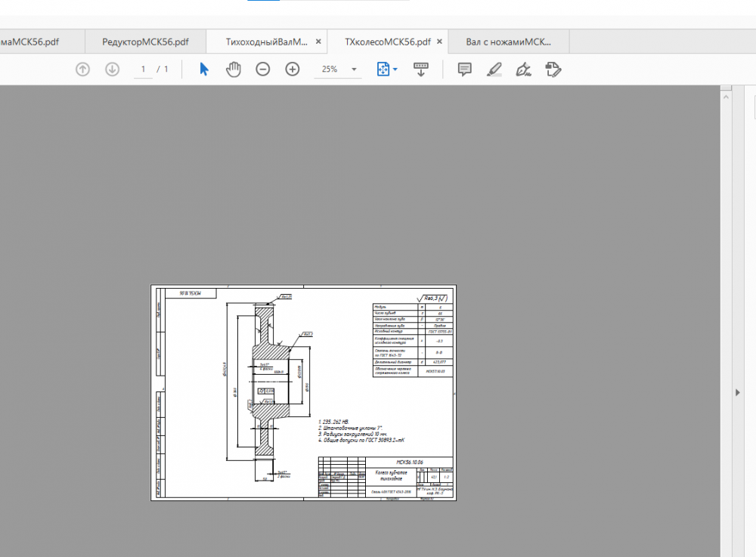
Task: Select the Hand pan tool
Action: tap(234, 70)
